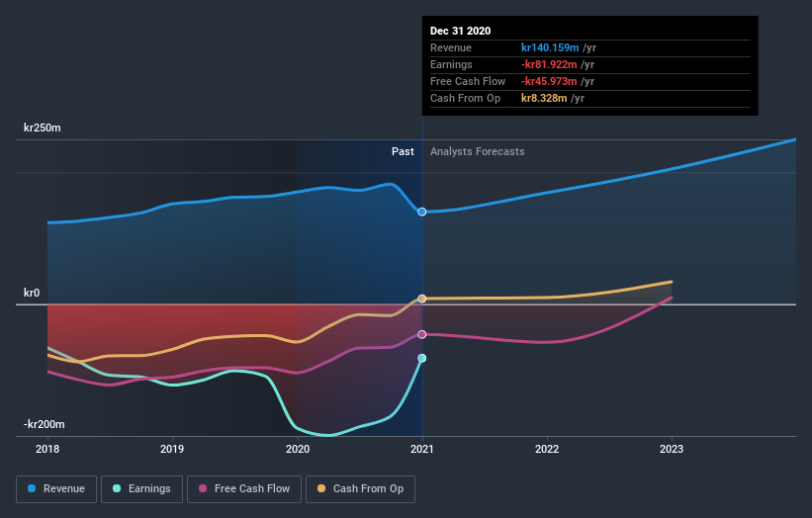812x518 pixels.
Task: Click the 2023 x-axis label
Action: [x=672, y=449]
